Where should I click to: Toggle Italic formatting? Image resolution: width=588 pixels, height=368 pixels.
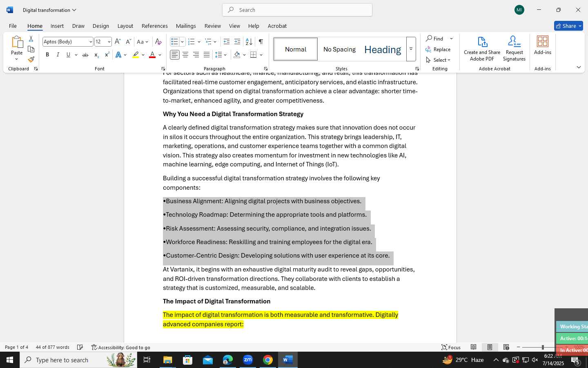[58, 55]
